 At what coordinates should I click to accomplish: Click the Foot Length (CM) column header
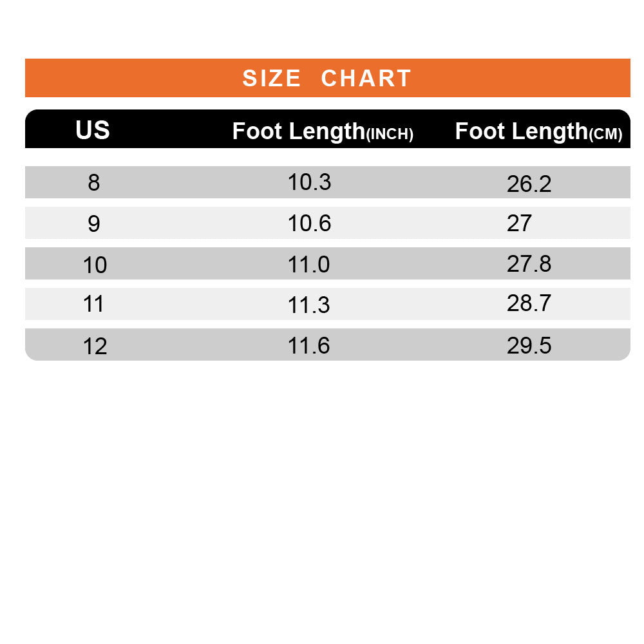[538, 131]
